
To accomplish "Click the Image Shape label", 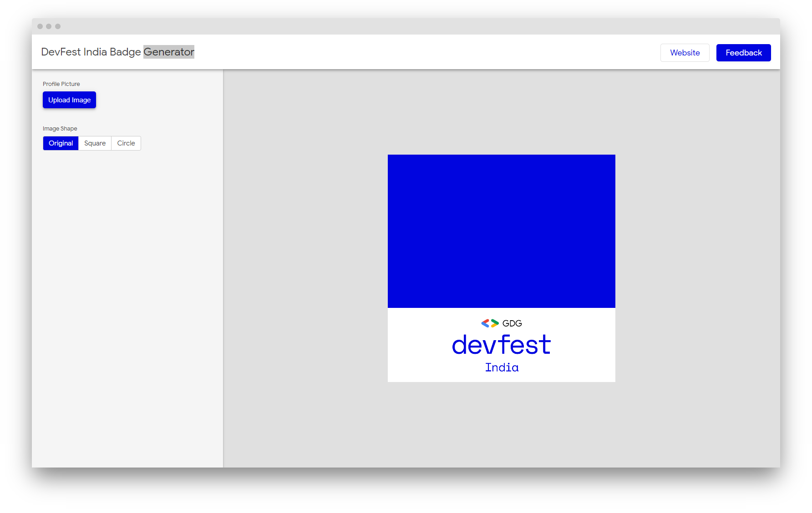I will pyautogui.click(x=60, y=129).
